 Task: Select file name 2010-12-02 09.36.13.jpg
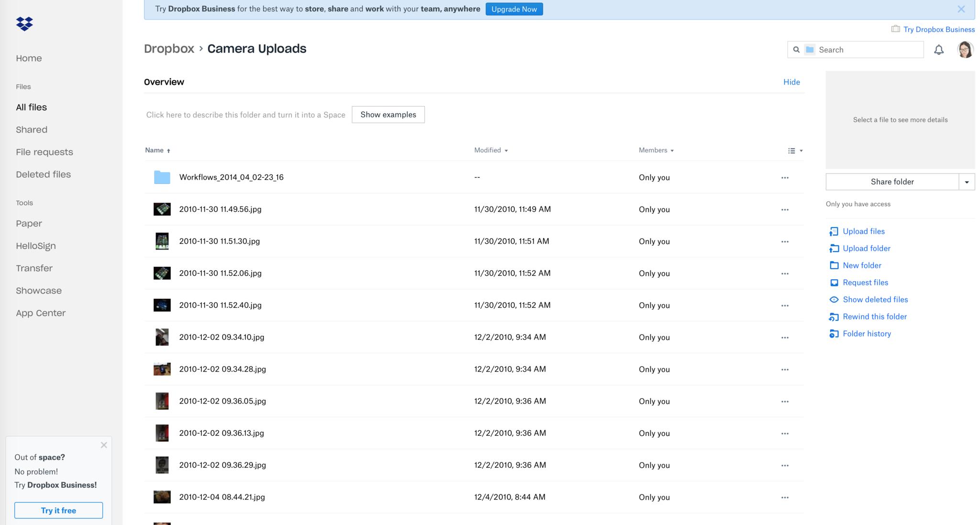[222, 433]
